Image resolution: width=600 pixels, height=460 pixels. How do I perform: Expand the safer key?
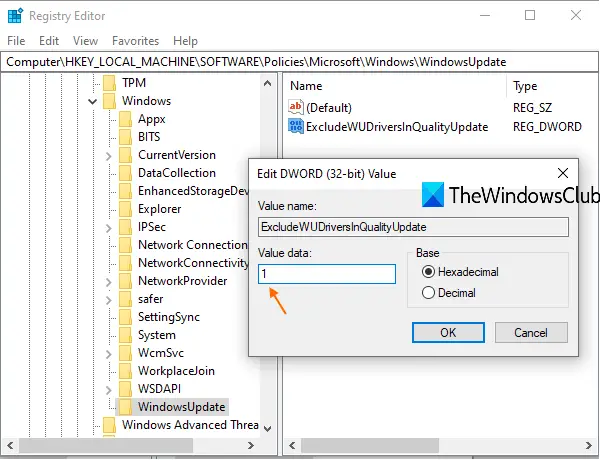109,300
